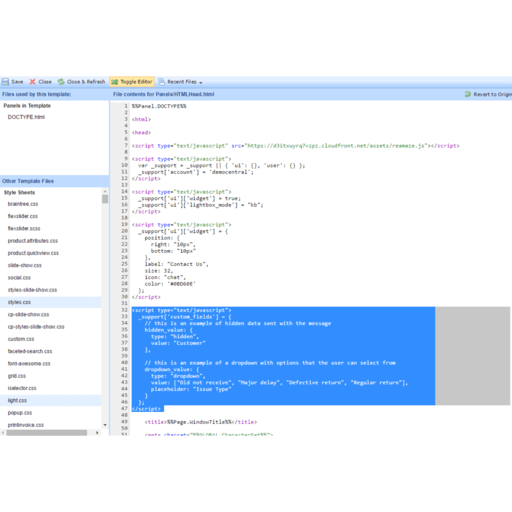The width and height of the screenshot is (512, 512).
Task: Click the custom_fields line in selection
Action: point(185,317)
